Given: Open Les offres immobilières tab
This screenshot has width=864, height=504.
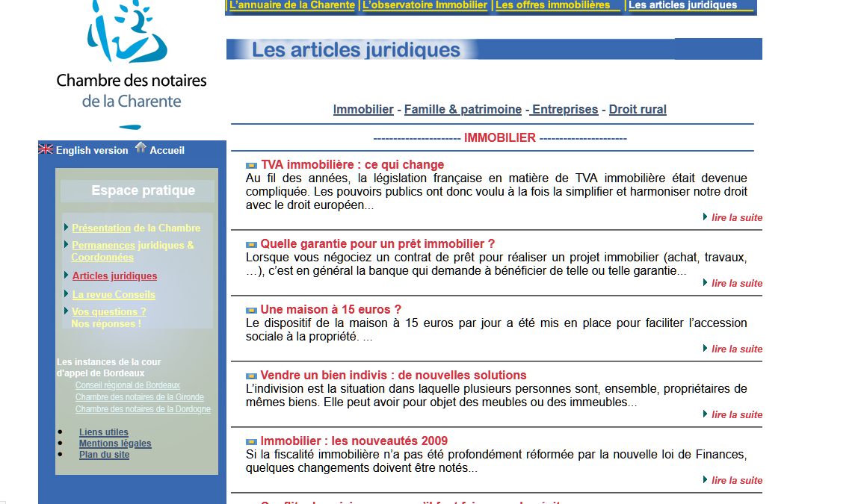Looking at the screenshot, I should point(553,5).
